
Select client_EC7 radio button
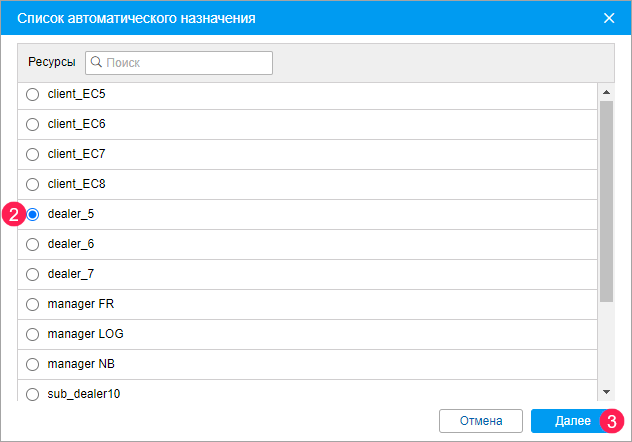pyautogui.click(x=32, y=155)
